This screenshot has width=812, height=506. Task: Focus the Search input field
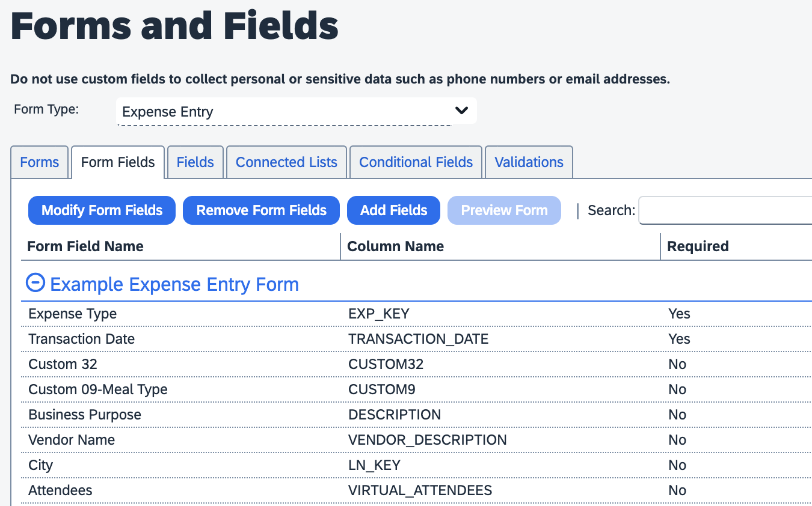coord(725,210)
